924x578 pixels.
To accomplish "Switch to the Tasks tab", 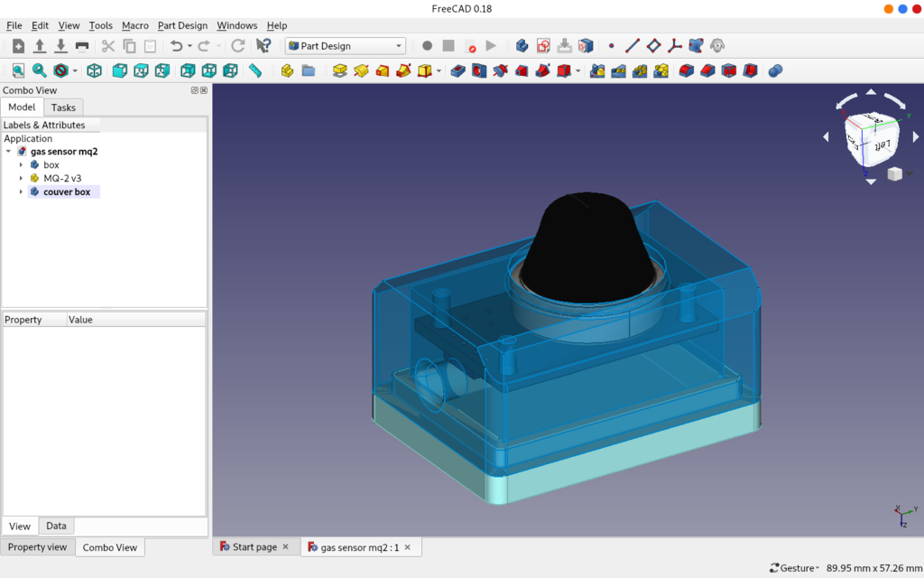I will coord(63,107).
